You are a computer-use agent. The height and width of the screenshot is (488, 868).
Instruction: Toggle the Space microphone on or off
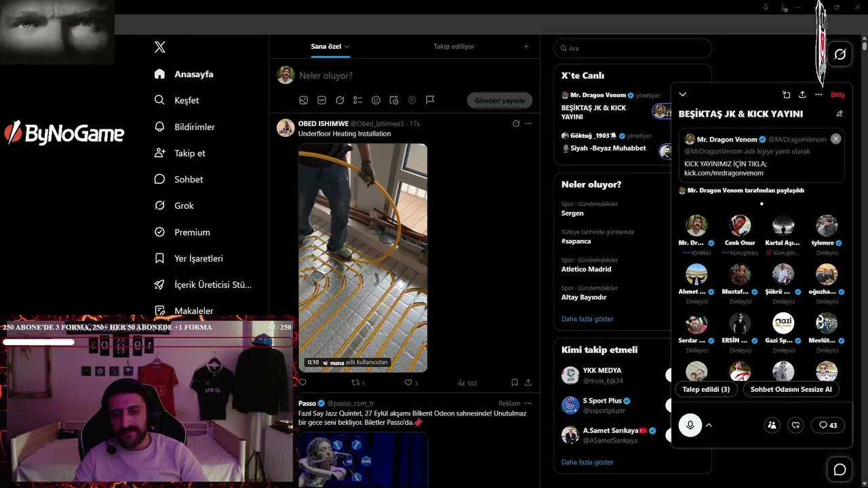(x=690, y=425)
